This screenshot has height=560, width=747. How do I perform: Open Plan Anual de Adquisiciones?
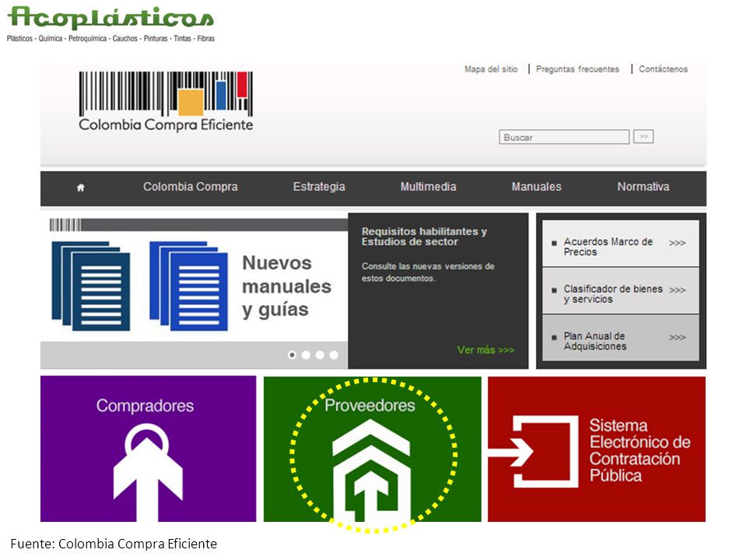coord(594,341)
